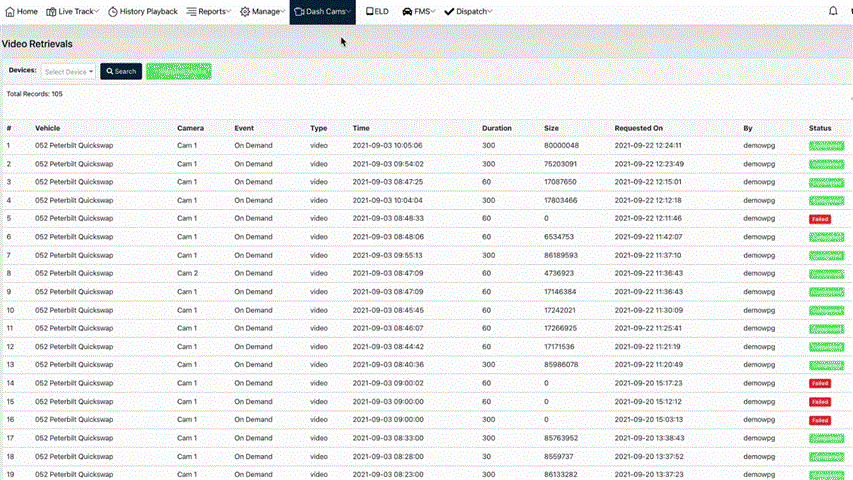Click the row number 9 cell
Viewport: 853px width, 480px height.
point(9,292)
